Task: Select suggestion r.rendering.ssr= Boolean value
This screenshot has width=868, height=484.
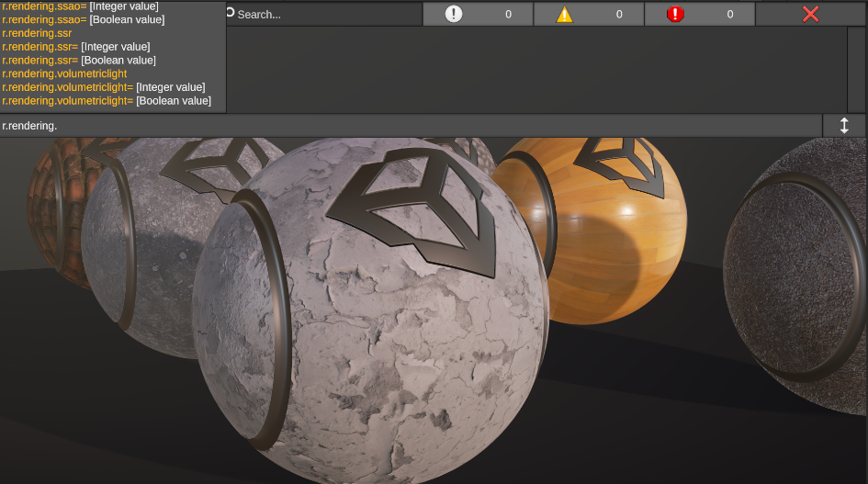Action: coord(79,60)
